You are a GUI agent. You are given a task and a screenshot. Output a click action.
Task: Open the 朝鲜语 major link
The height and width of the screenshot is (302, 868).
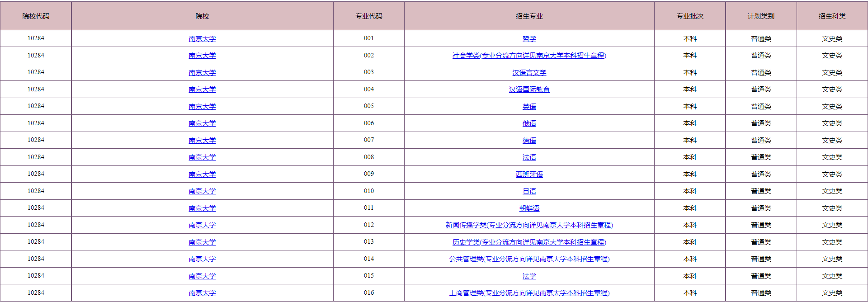[x=529, y=208]
